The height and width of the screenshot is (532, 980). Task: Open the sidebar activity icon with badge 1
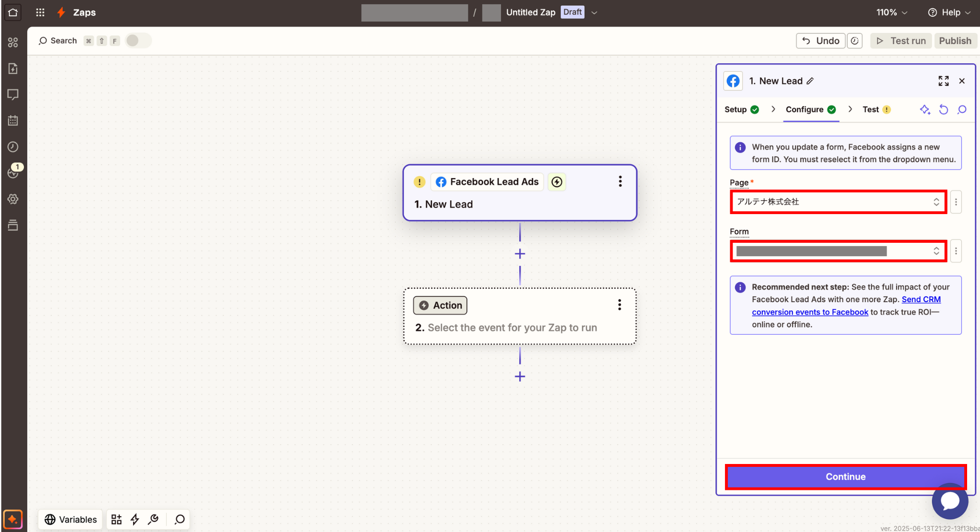coord(13,172)
